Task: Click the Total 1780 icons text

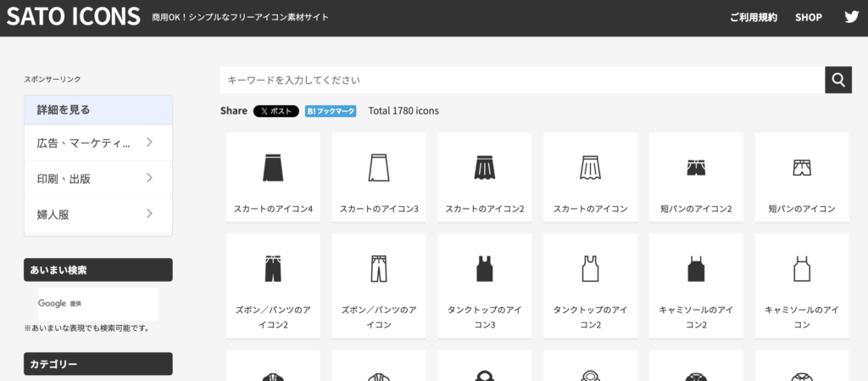Action: [403, 111]
